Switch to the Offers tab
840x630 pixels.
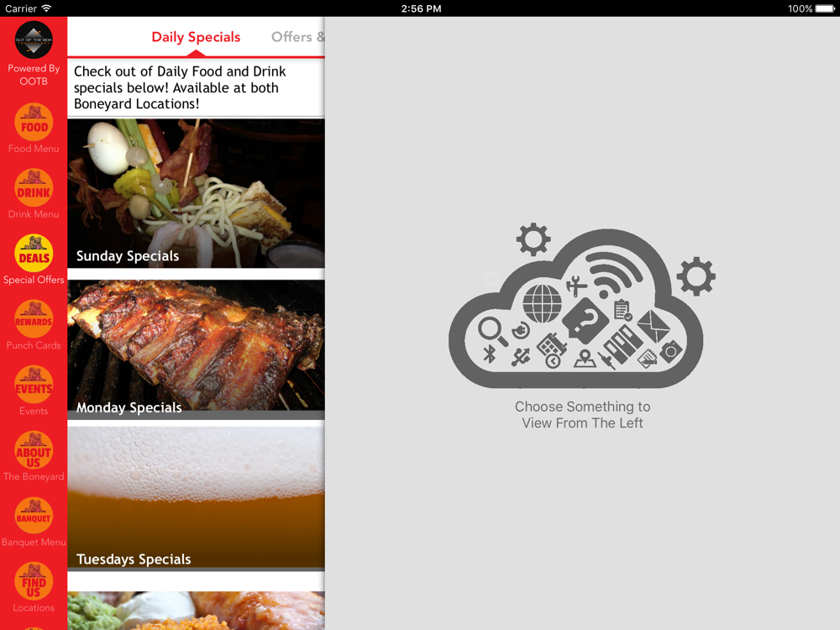pos(298,37)
